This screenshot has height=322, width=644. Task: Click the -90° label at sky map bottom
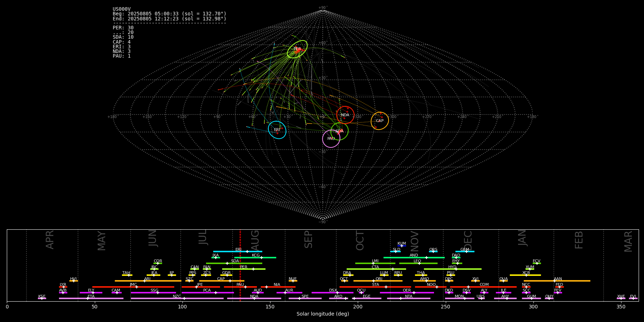323,222
